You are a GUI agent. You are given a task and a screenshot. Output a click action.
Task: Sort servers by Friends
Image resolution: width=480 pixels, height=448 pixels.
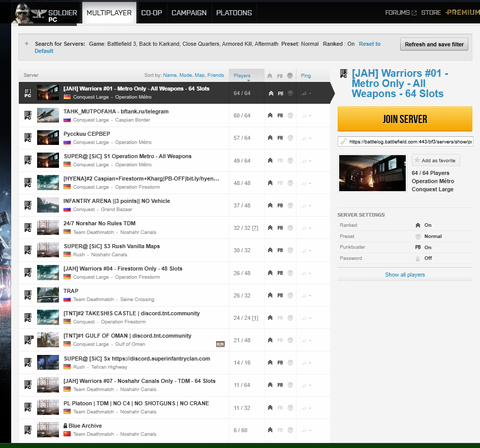(216, 75)
